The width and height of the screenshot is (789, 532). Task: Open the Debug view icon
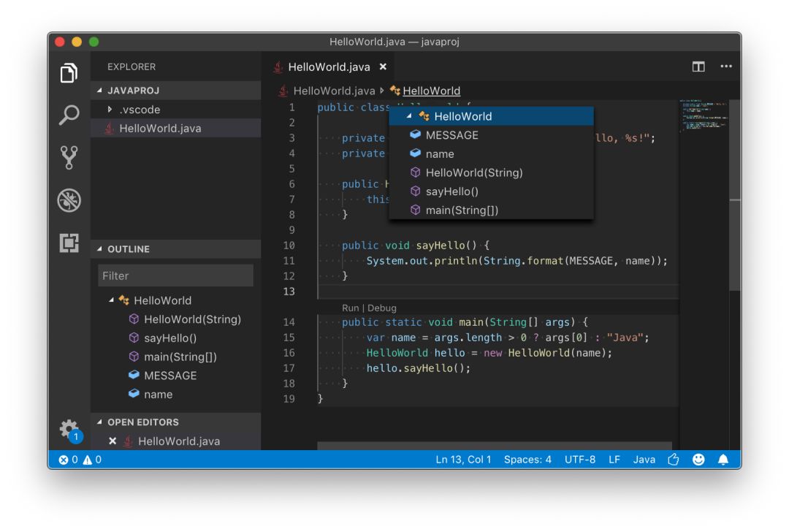(x=69, y=200)
